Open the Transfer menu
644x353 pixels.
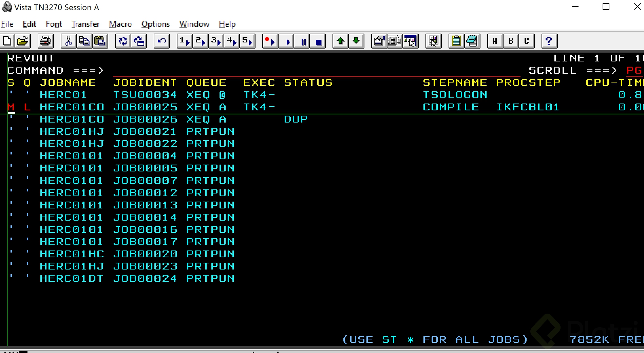[86, 24]
